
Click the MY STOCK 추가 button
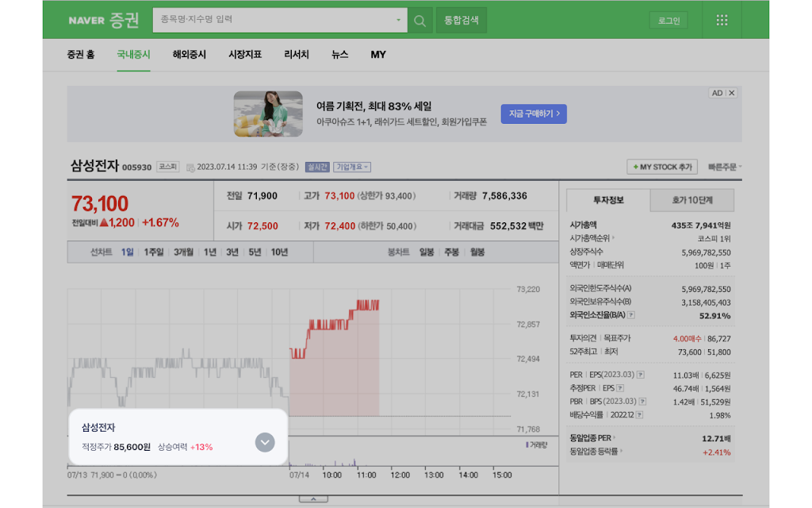point(662,167)
